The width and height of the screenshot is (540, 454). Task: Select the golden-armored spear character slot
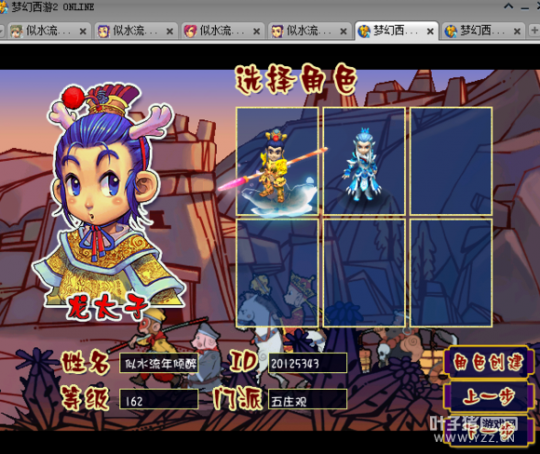click(277, 161)
